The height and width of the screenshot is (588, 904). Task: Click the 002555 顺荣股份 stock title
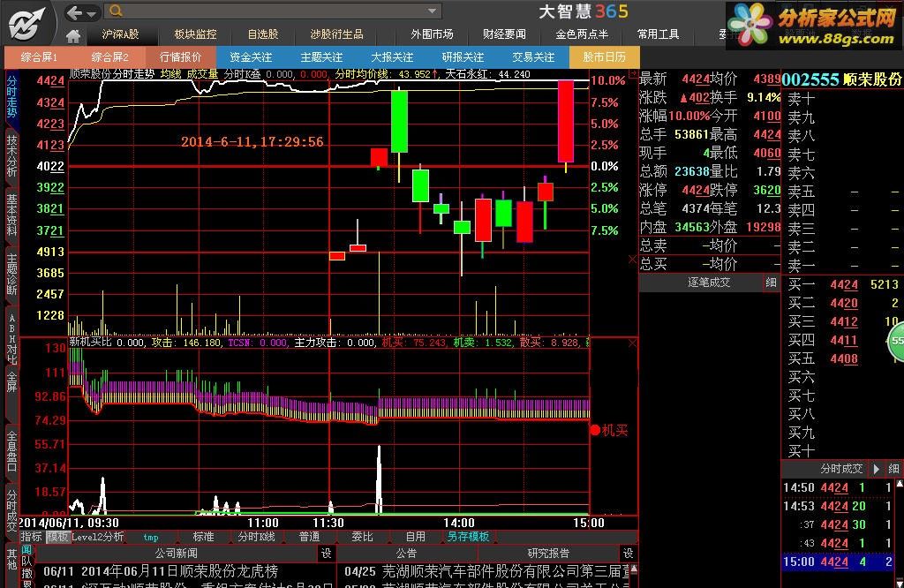pyautogui.click(x=841, y=79)
